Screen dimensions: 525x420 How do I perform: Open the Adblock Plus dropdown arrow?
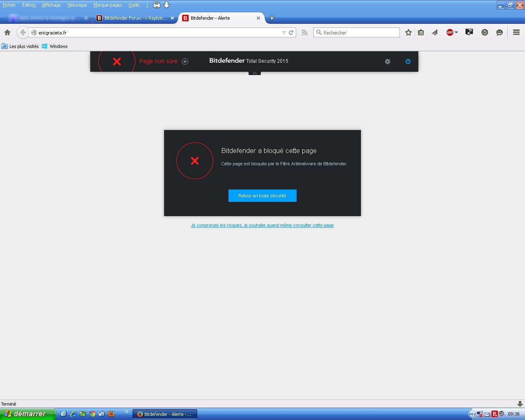(456, 32)
